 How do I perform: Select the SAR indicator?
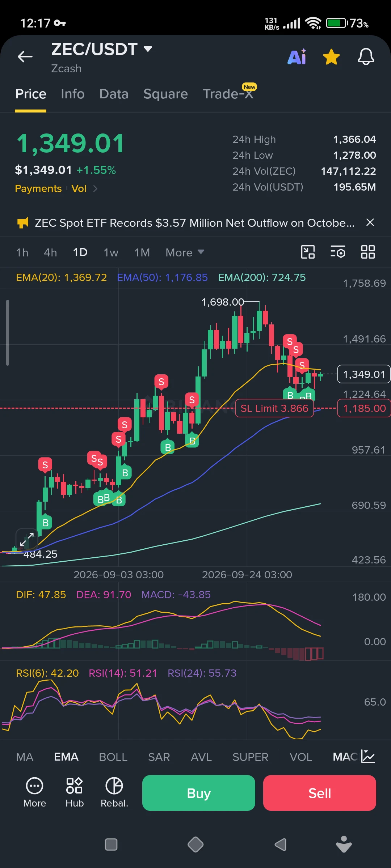(x=159, y=757)
